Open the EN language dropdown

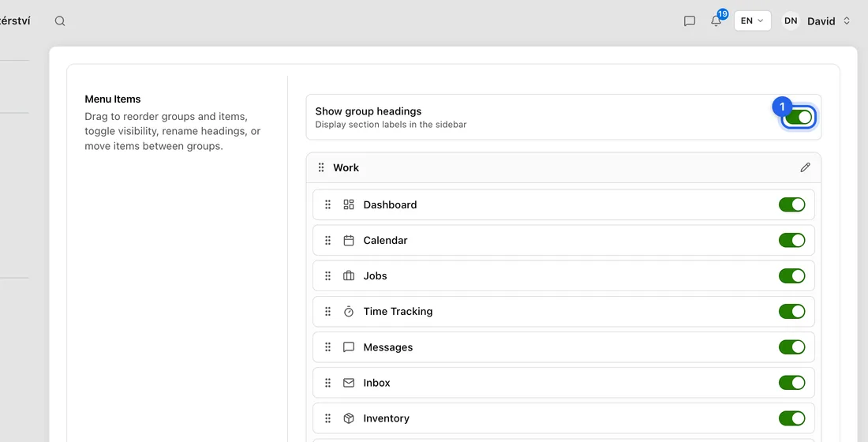point(752,21)
